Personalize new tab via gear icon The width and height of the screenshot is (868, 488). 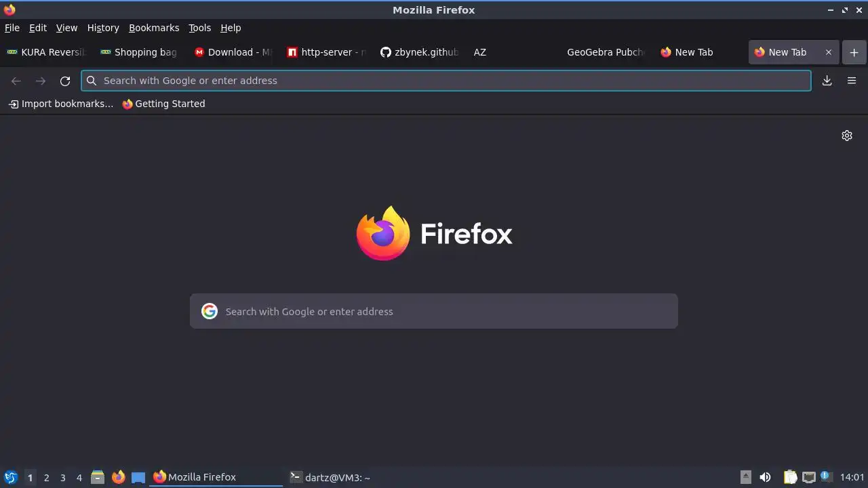coord(847,136)
